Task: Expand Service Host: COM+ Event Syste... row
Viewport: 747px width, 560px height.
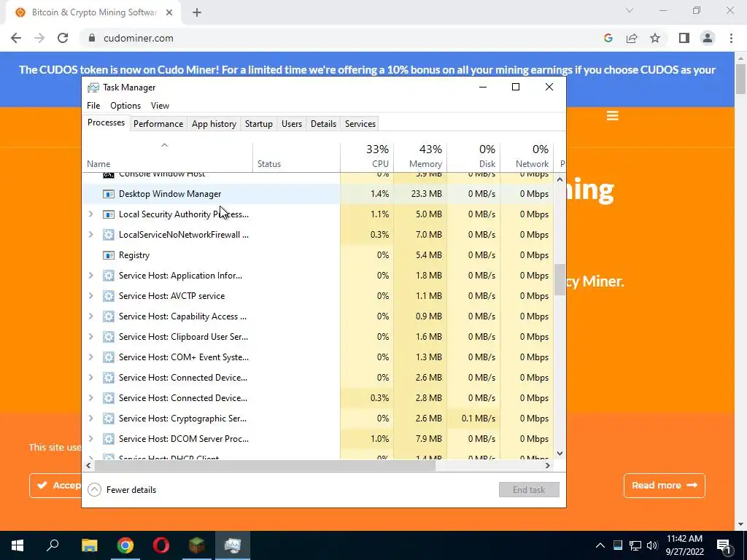Action: [x=91, y=357]
